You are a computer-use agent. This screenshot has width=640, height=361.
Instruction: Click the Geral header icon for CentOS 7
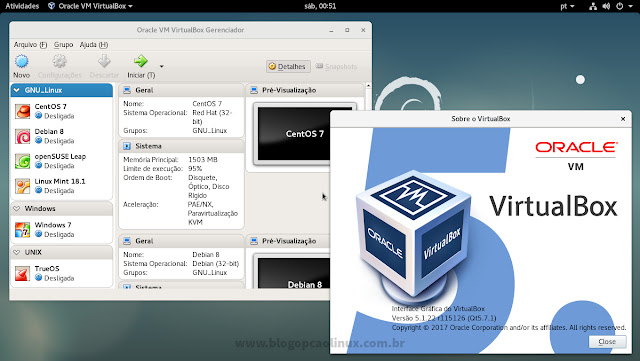click(x=127, y=90)
